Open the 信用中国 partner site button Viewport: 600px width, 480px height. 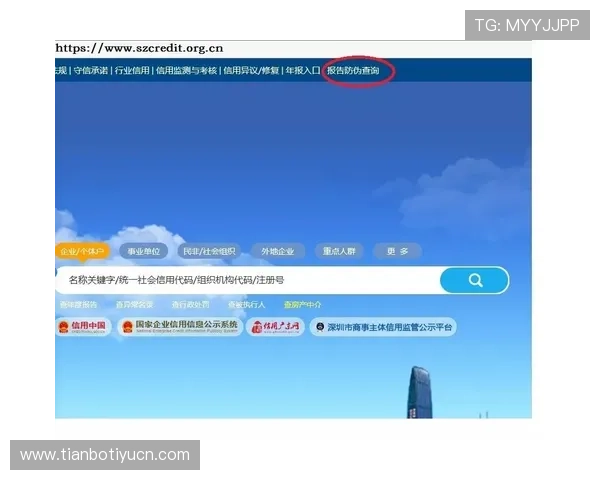click(83, 327)
